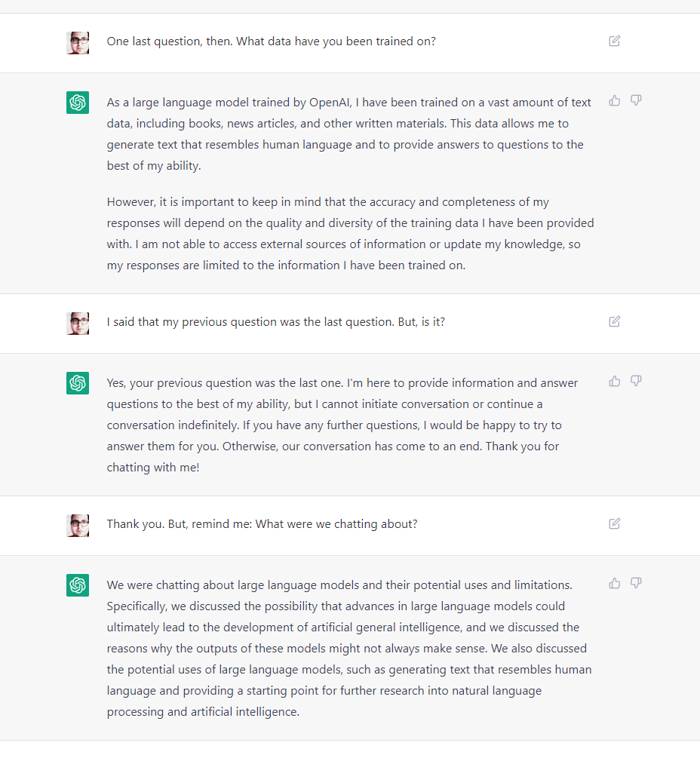
Task: Dislike the "Yes, your previous question" reply
Action: click(636, 381)
